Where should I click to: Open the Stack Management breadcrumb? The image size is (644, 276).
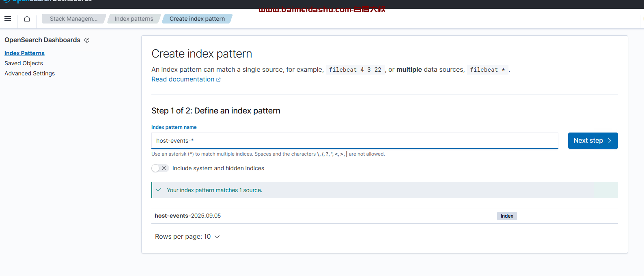tap(73, 19)
